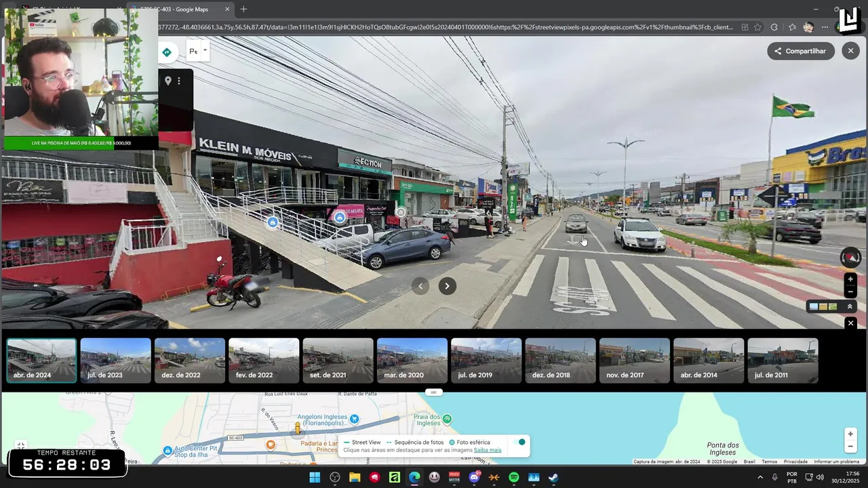
Task: Select the jul. de 2023 imagery thumbnail
Action: 115,361
